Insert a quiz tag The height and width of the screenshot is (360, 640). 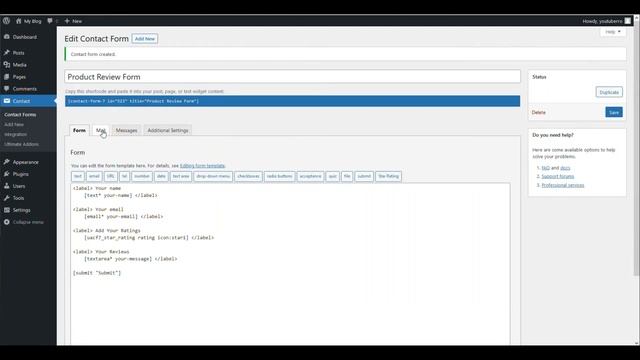pyautogui.click(x=333, y=176)
